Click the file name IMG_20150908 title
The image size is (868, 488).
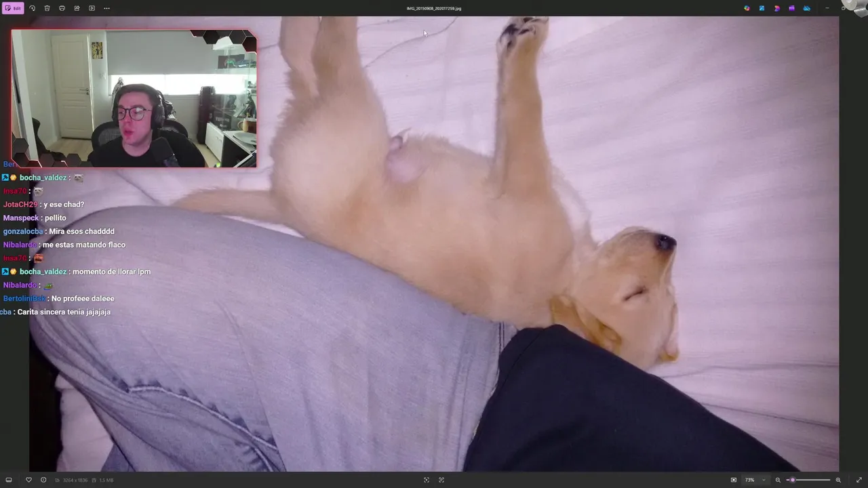click(x=434, y=8)
